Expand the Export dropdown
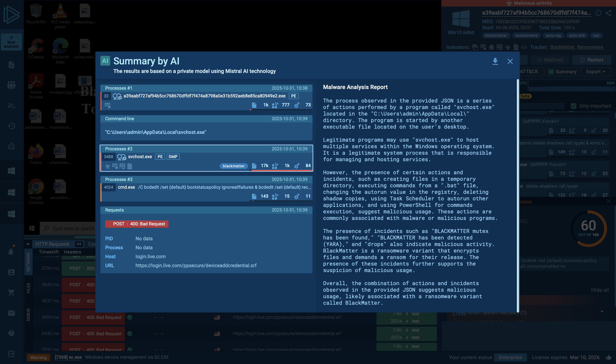 [596, 72]
